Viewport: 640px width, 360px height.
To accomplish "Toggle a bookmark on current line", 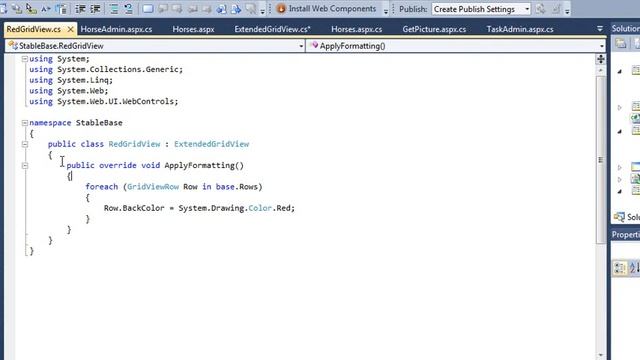I will point(148,9).
